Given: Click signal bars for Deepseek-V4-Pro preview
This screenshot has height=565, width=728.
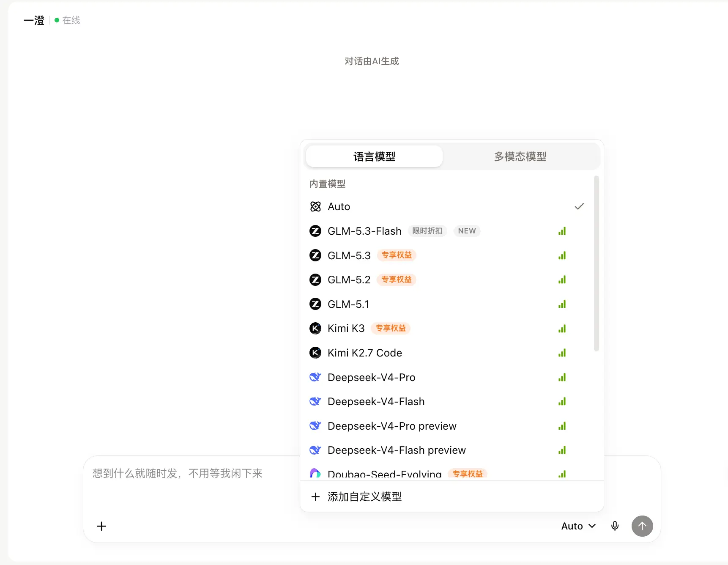Looking at the screenshot, I should 562,426.
